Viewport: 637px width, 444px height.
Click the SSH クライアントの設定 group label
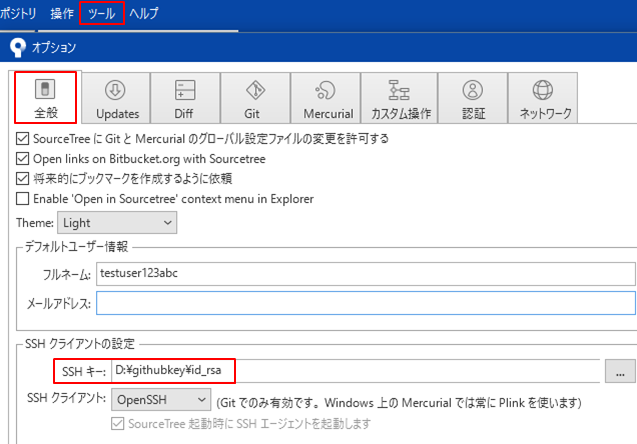click(80, 344)
